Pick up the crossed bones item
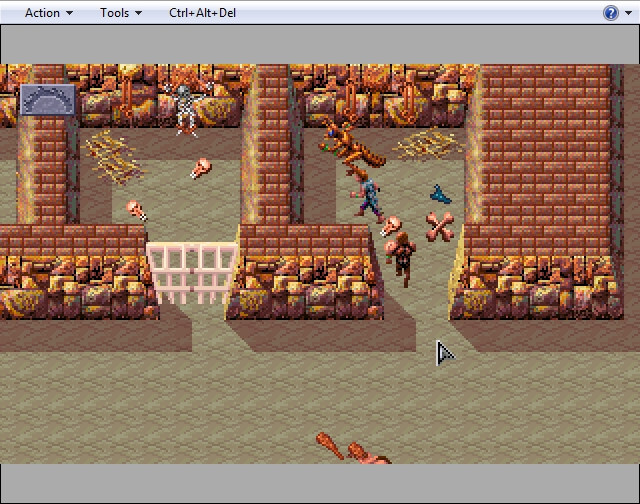 click(440, 226)
